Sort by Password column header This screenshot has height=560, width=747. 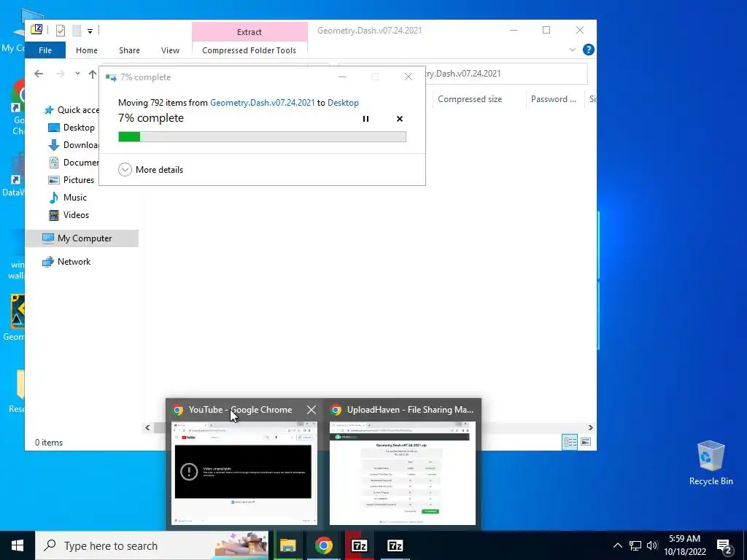pyautogui.click(x=554, y=99)
